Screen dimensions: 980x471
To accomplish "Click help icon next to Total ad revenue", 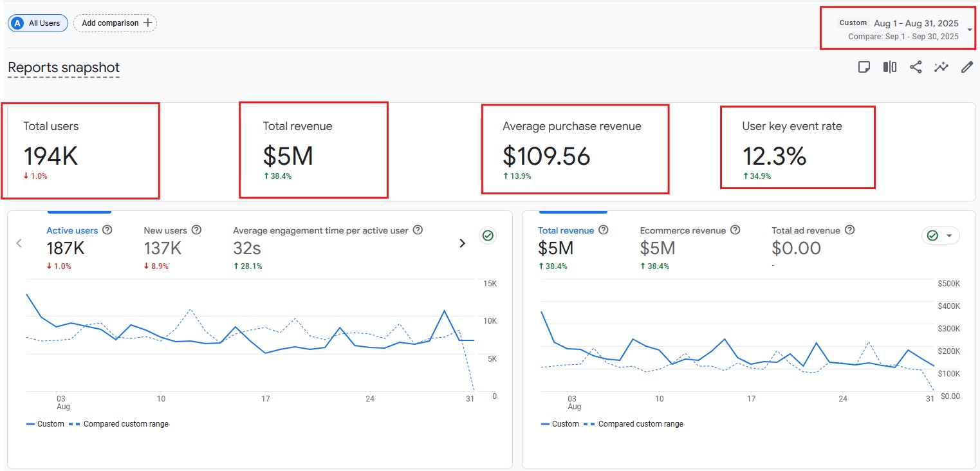I will click(x=849, y=230).
